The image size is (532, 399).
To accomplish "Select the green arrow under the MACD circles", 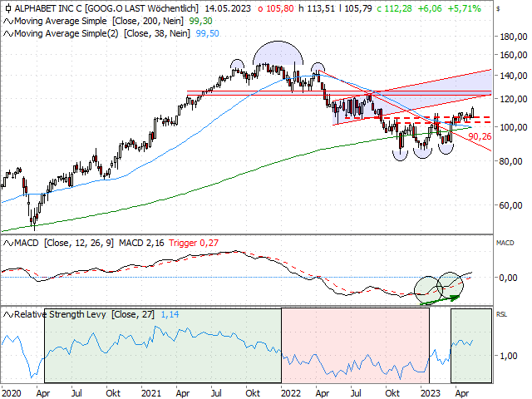I will coord(440,300).
